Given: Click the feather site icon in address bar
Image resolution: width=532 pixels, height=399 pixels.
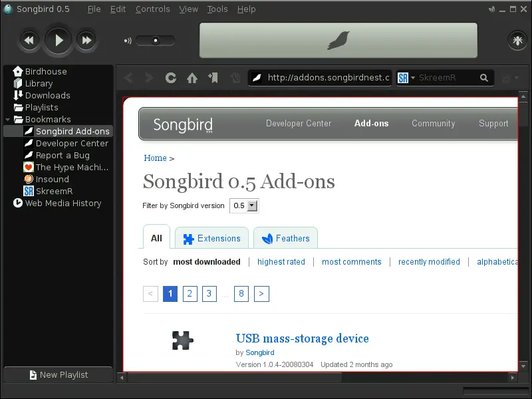Looking at the screenshot, I should [x=257, y=78].
